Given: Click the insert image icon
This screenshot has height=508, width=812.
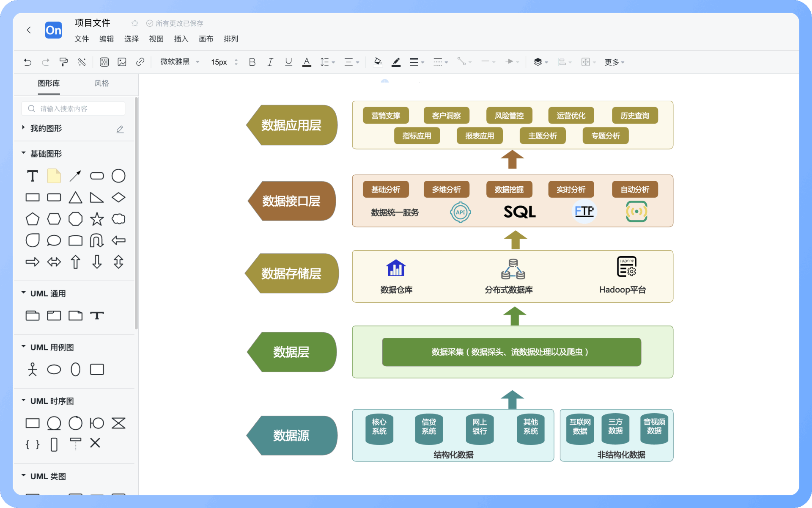Looking at the screenshot, I should coord(122,62).
